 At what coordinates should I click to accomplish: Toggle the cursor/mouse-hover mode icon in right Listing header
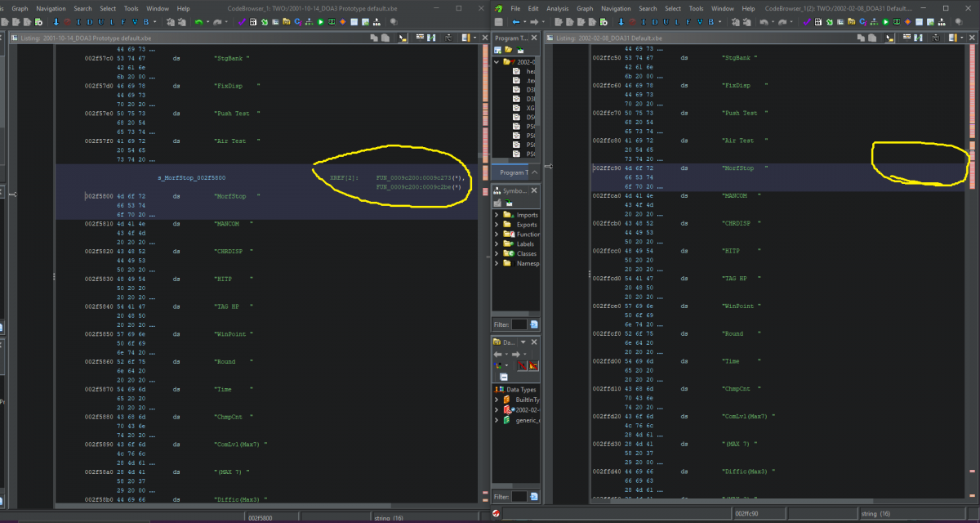coord(889,38)
